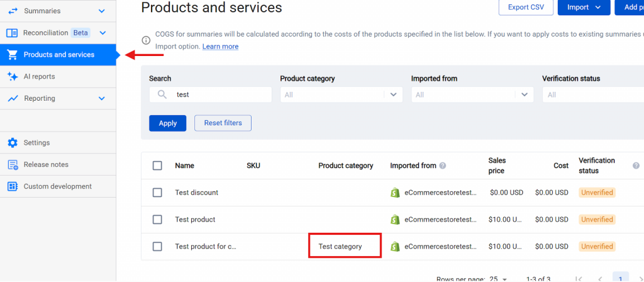Screen dimensions: 644x282
Task: Click the Release notes document icon
Action: coord(13,165)
